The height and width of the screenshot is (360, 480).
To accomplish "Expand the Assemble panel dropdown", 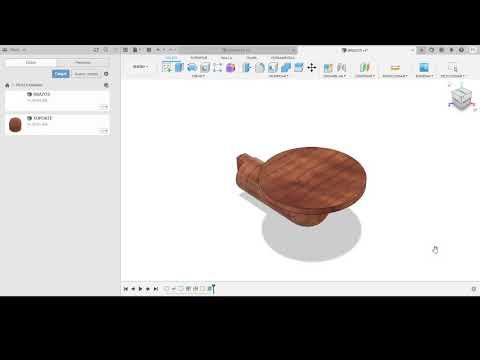I will 335,76.
